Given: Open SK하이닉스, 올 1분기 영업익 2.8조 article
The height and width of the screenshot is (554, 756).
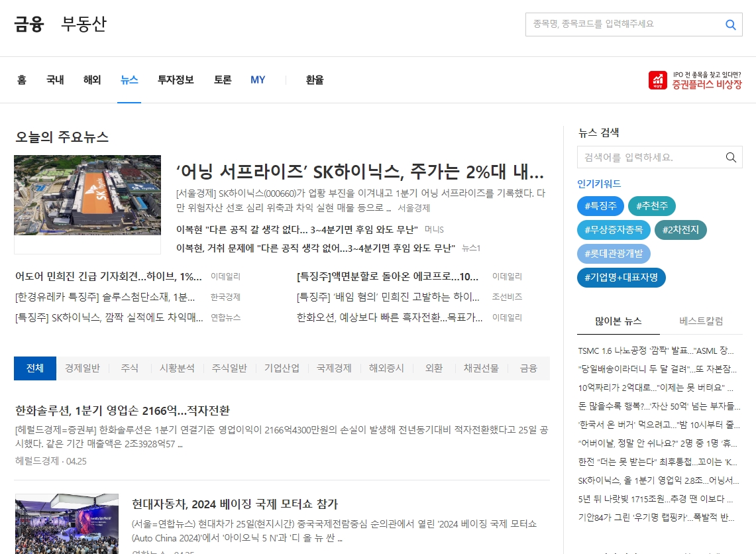Looking at the screenshot, I should 659,480.
